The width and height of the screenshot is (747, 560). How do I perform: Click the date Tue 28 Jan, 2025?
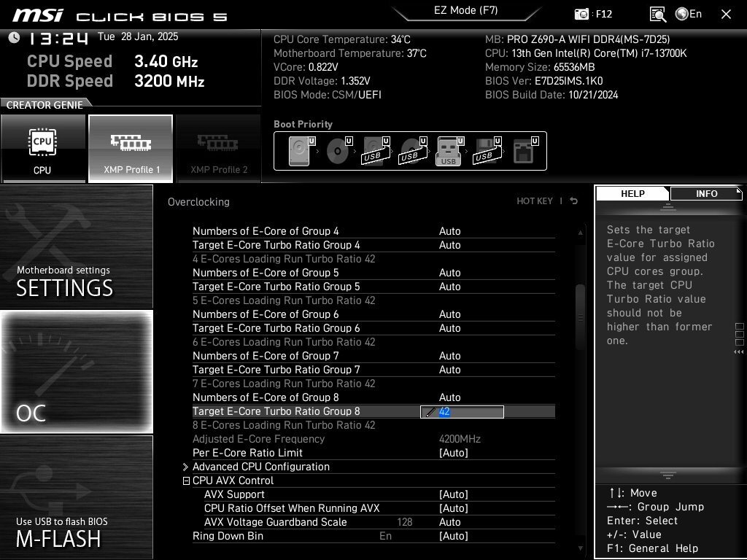point(138,36)
